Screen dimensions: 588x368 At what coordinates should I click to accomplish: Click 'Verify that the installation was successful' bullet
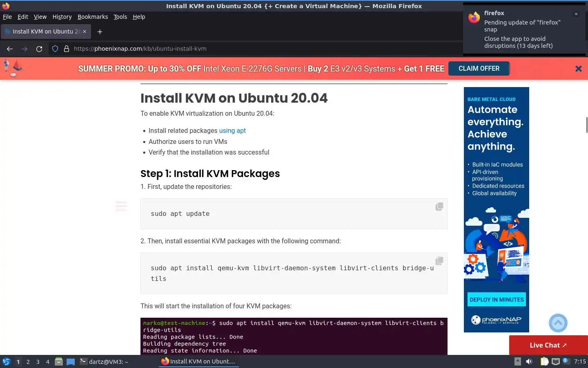pyautogui.click(x=209, y=152)
